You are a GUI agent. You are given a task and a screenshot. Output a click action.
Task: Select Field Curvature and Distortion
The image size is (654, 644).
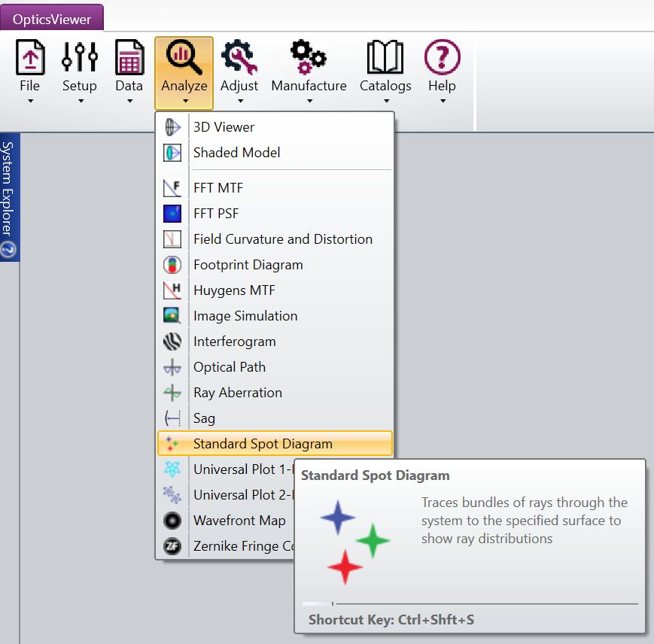[282, 239]
